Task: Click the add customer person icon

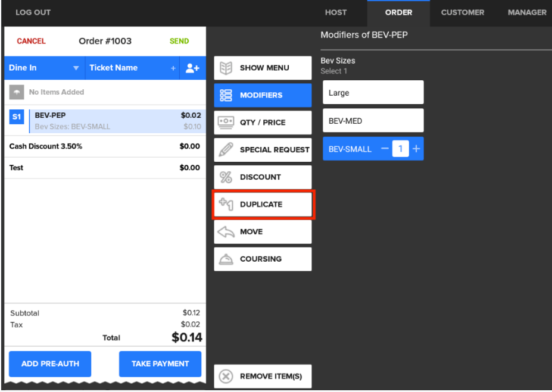Action: [192, 68]
